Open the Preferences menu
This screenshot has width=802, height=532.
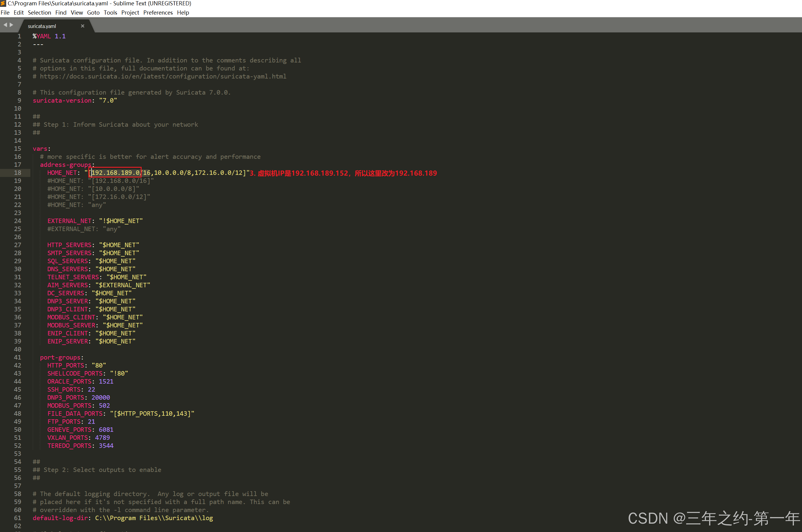point(158,12)
